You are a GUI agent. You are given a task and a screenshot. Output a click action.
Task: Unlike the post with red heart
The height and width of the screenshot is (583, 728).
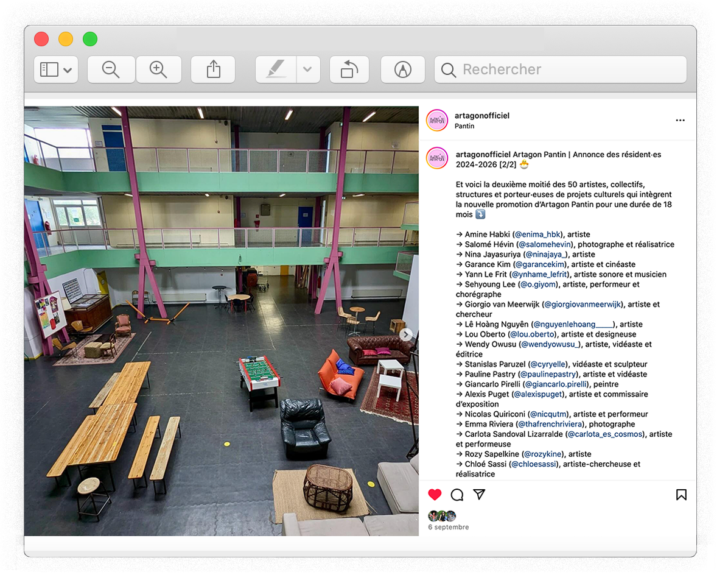(435, 495)
